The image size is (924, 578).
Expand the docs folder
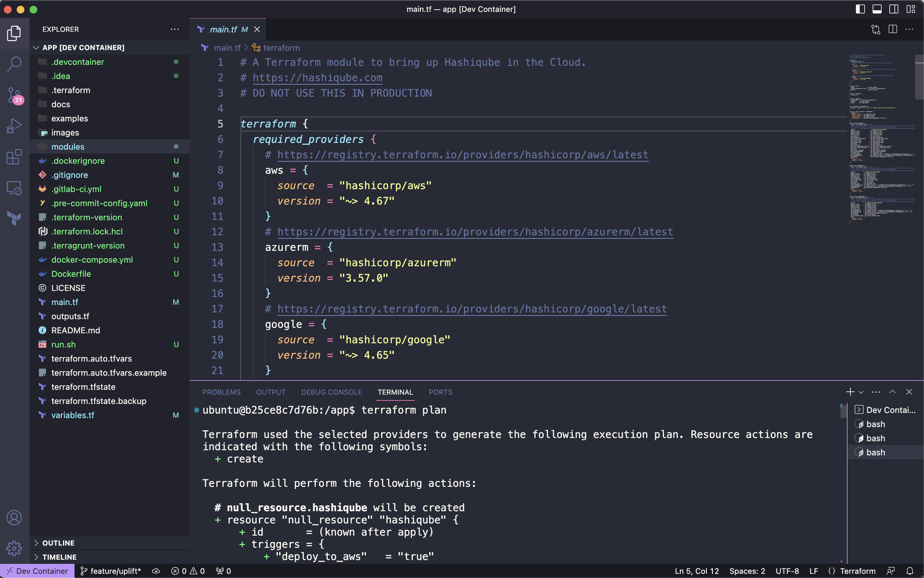pos(109,104)
